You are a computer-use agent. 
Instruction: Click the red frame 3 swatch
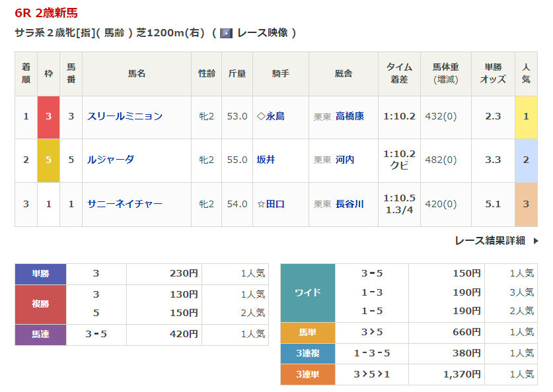[x=48, y=117]
